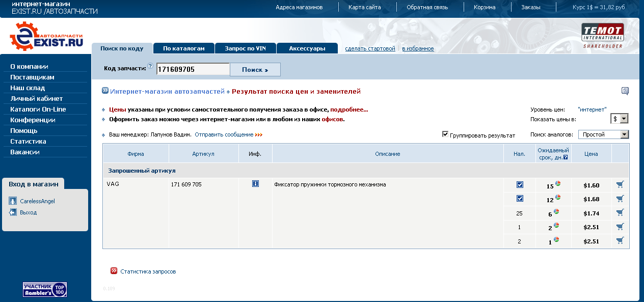The image size is (644, 302).
Task: Click the article number 171 609 705
Action: click(186, 184)
